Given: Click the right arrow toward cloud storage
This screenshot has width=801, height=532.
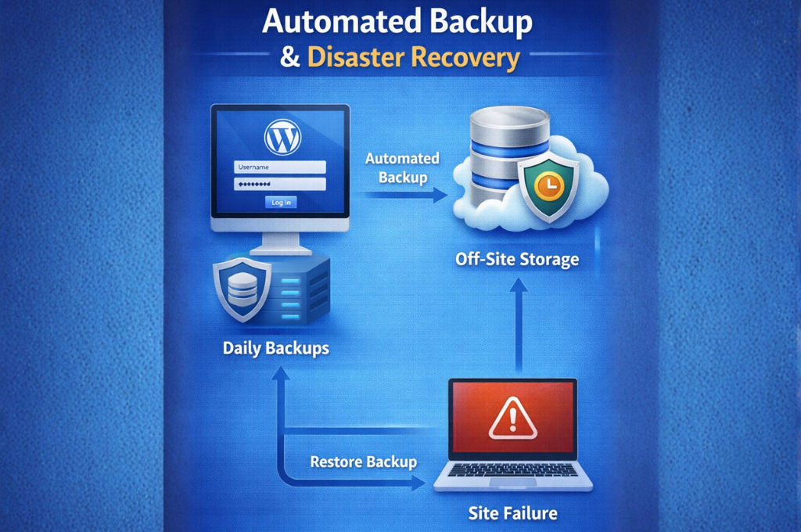Looking at the screenshot, I should [403, 195].
